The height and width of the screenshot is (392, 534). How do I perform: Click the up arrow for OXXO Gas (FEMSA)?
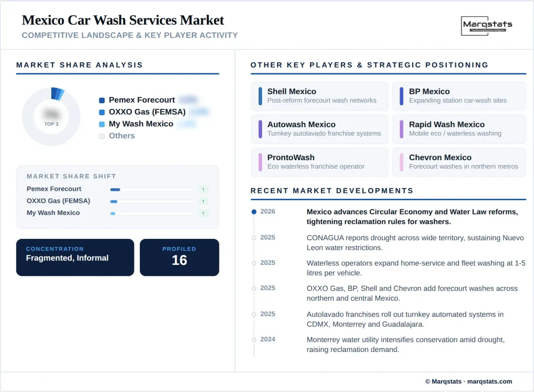203,202
